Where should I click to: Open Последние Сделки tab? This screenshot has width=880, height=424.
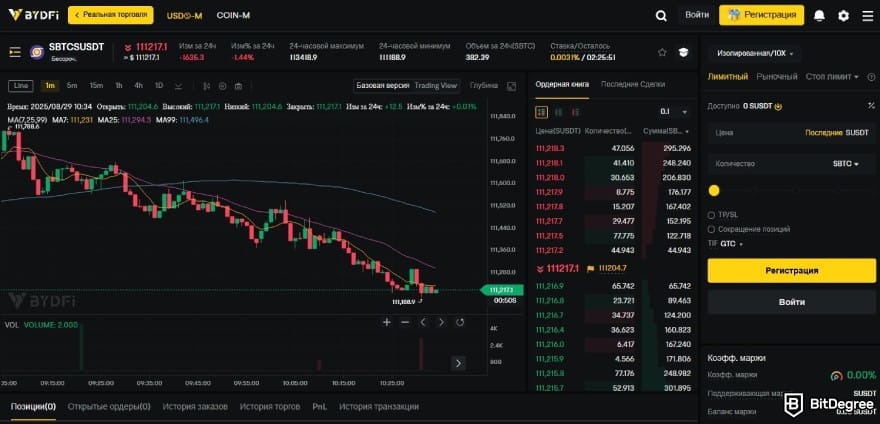(x=632, y=84)
